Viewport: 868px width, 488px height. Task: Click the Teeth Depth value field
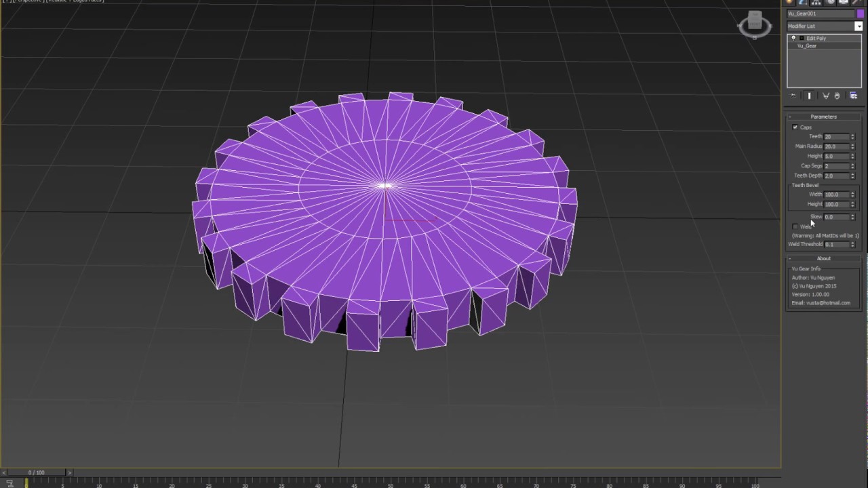tap(837, 176)
